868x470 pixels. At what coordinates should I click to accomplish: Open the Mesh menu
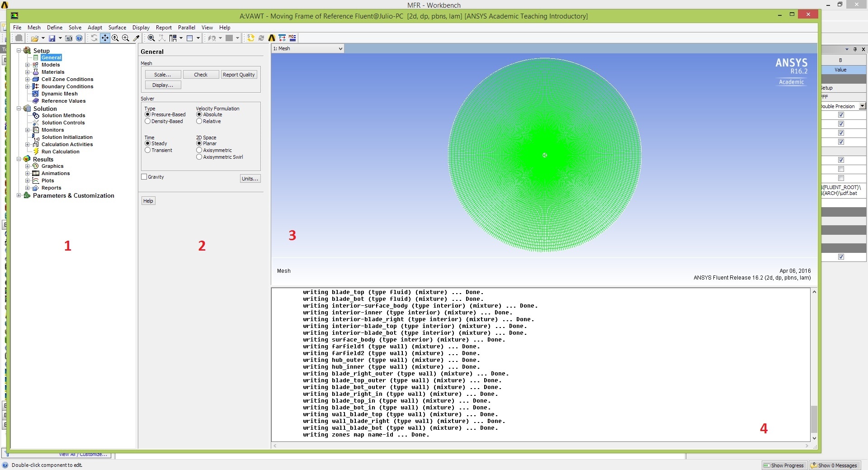point(34,28)
